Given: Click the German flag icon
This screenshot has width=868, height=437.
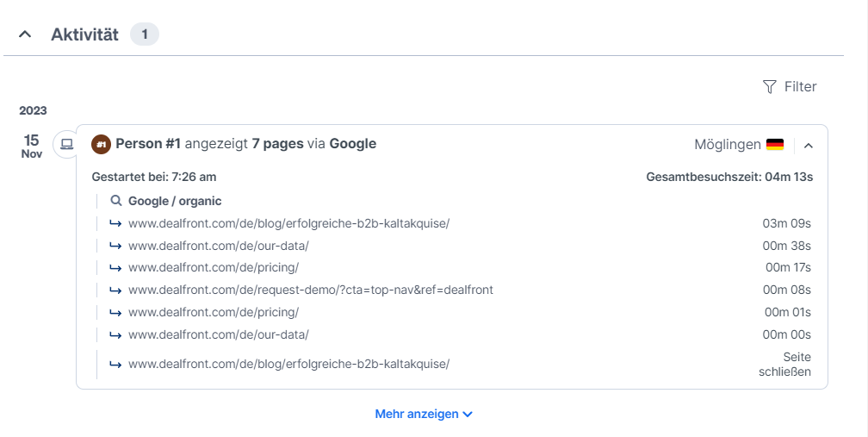Looking at the screenshot, I should click(775, 145).
